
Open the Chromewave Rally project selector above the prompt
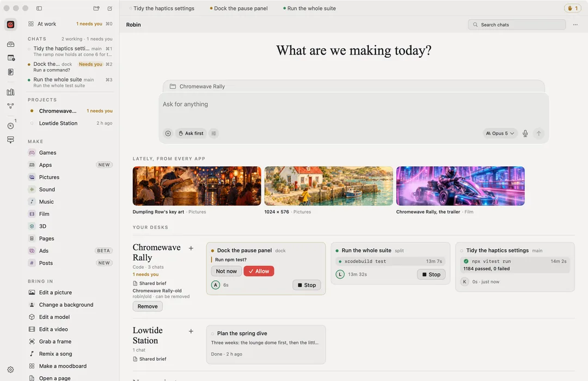tap(353, 86)
